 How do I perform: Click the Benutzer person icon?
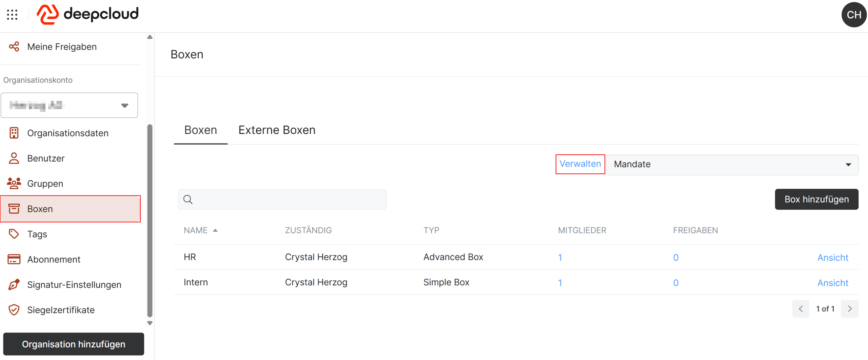pos(14,158)
